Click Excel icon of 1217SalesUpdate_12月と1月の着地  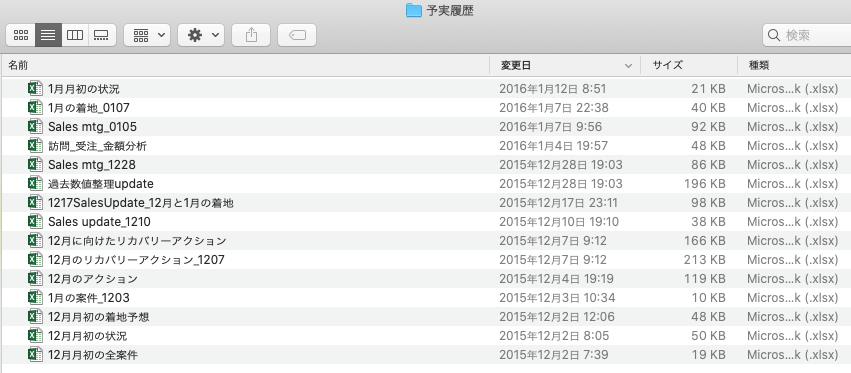(35, 203)
